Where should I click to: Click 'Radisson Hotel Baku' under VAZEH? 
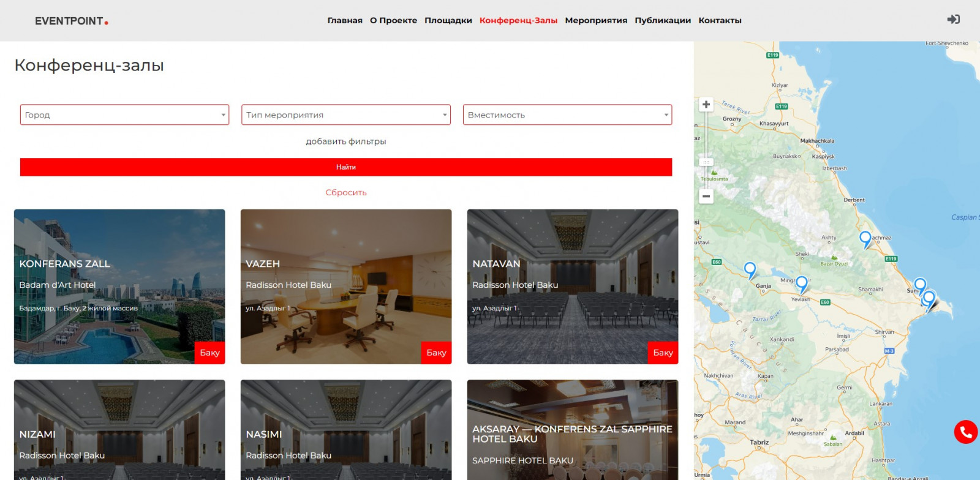[x=288, y=285]
